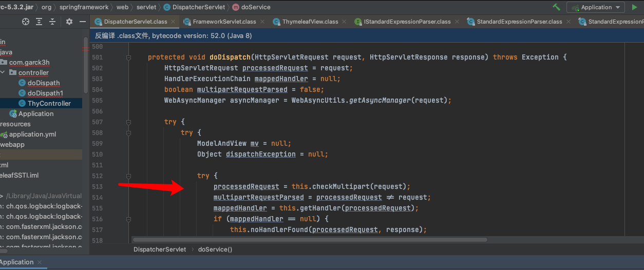Viewport: 644px width, 270px height.
Task: Switch to the FrameworkServlet.class tab
Action: (224, 22)
